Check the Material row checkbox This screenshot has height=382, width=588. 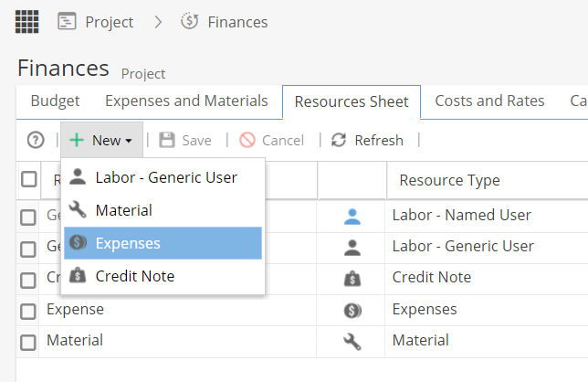[x=28, y=342]
